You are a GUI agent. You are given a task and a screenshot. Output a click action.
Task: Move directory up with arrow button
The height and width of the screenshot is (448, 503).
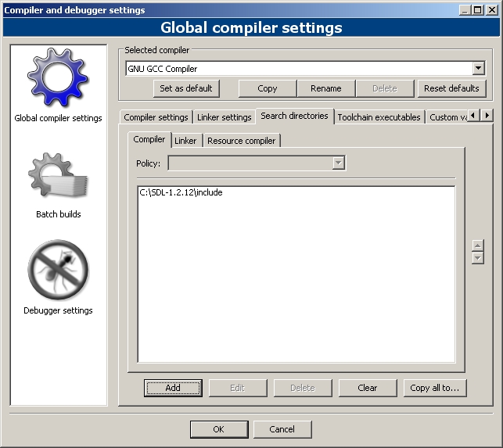click(x=478, y=246)
